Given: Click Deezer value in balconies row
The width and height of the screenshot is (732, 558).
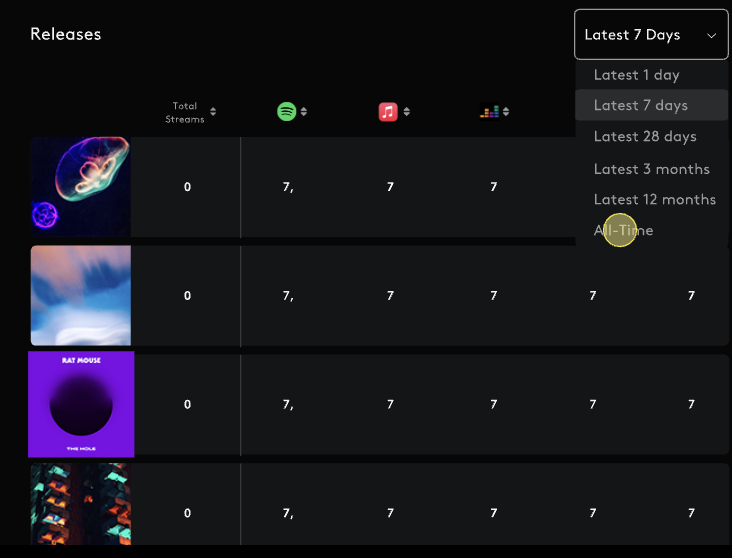Looking at the screenshot, I should pos(493,513).
